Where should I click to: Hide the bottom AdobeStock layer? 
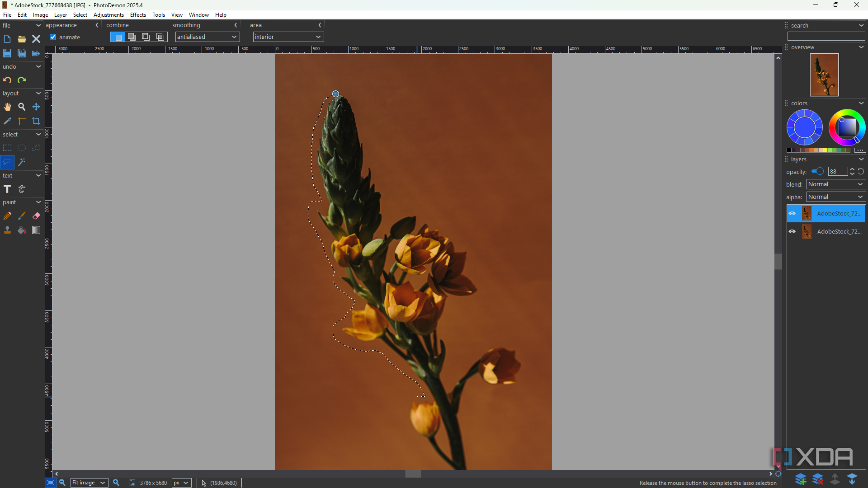pos(792,231)
